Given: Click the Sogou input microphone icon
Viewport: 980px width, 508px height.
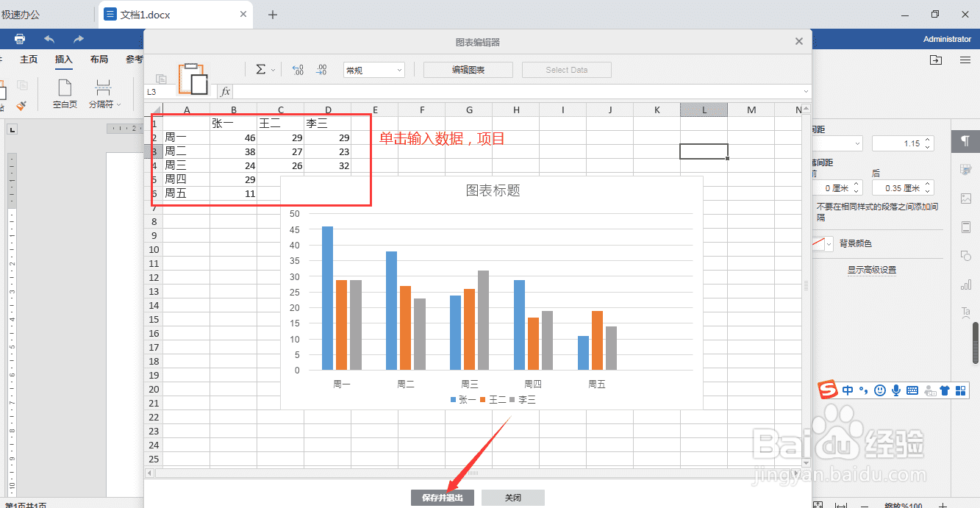Looking at the screenshot, I should (896, 390).
